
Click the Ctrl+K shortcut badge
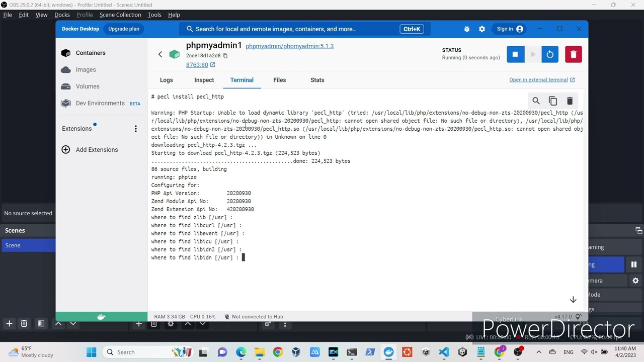tap(412, 29)
